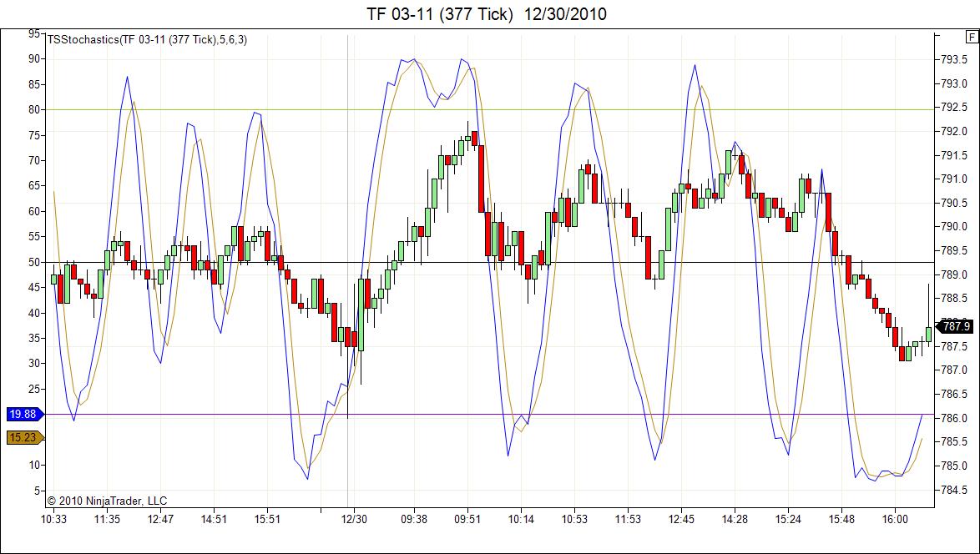Click the 15:48 time axis label

point(841,520)
